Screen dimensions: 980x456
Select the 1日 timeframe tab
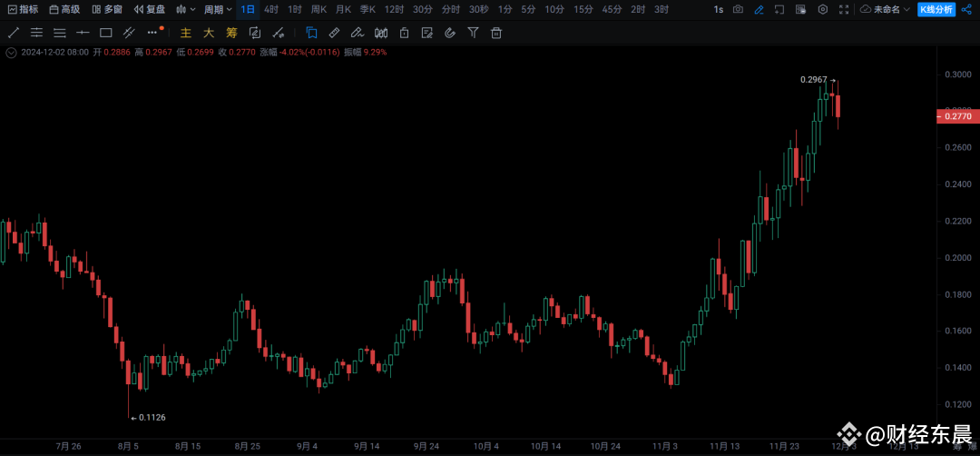click(x=248, y=9)
